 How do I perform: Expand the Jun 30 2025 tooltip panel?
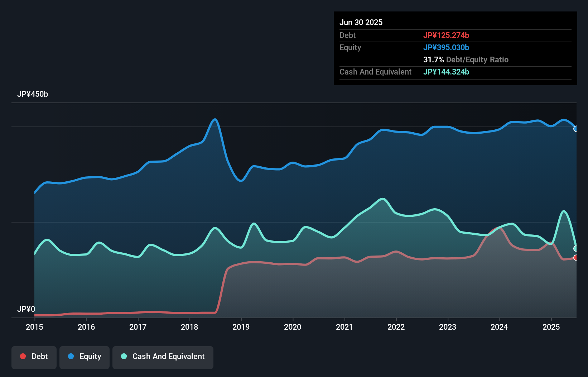[x=361, y=22]
